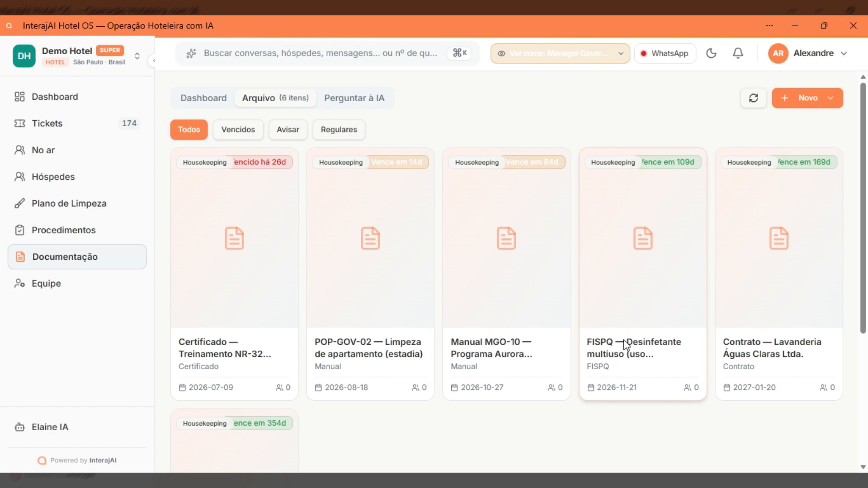Switch to the Dashboard tab in documentation
This screenshot has width=868, height=488.
[x=203, y=98]
